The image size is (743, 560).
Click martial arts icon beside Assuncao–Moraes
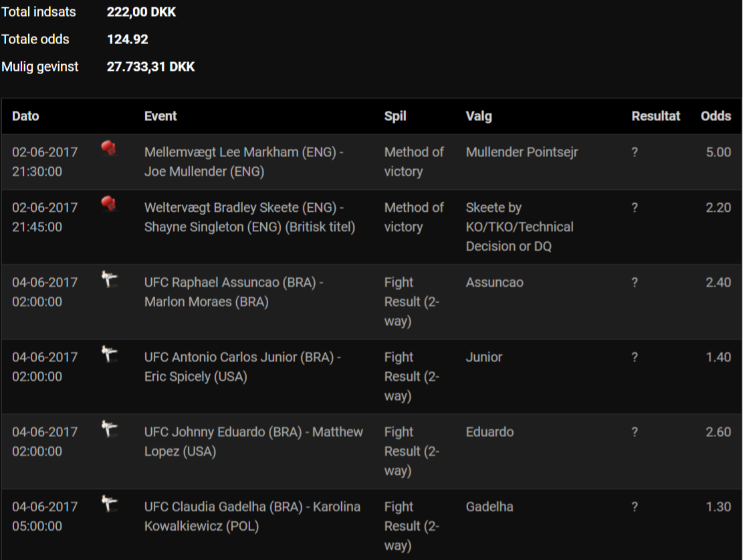click(109, 279)
